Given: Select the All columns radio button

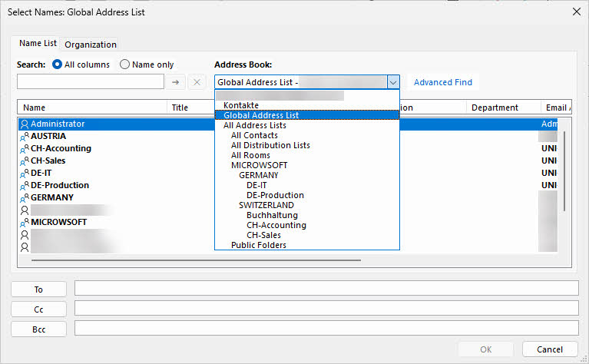Looking at the screenshot, I should pyautogui.click(x=57, y=65).
